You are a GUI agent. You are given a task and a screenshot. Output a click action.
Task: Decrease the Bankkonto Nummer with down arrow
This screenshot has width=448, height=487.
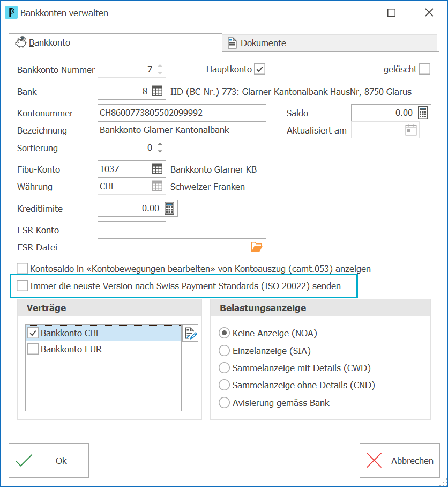[160, 73]
